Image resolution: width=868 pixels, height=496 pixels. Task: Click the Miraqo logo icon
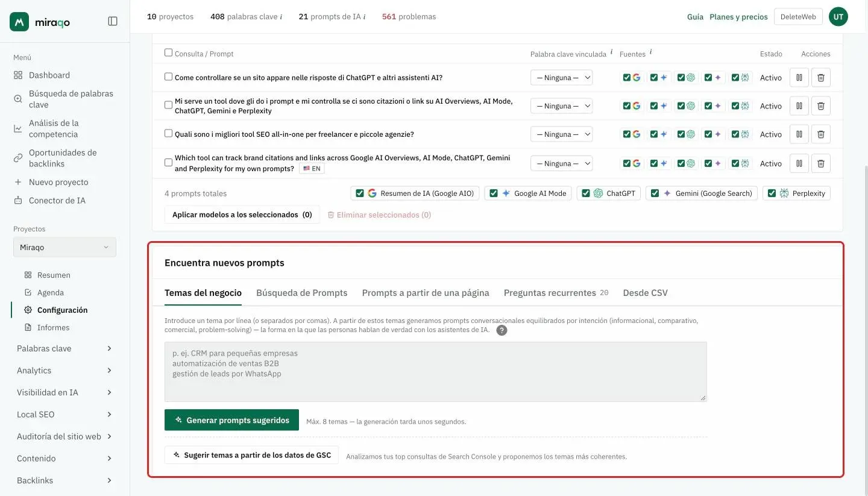tap(19, 22)
